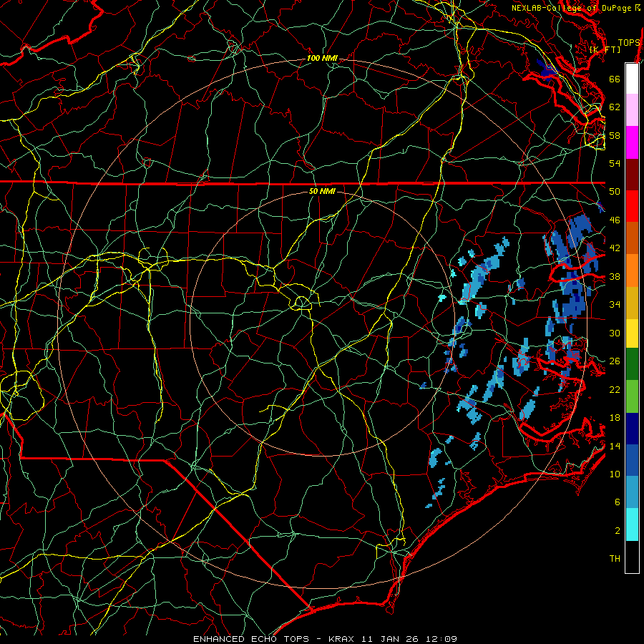Click the 'KRAX' radar site identifier
This screenshot has height=644, width=644.
(342, 639)
